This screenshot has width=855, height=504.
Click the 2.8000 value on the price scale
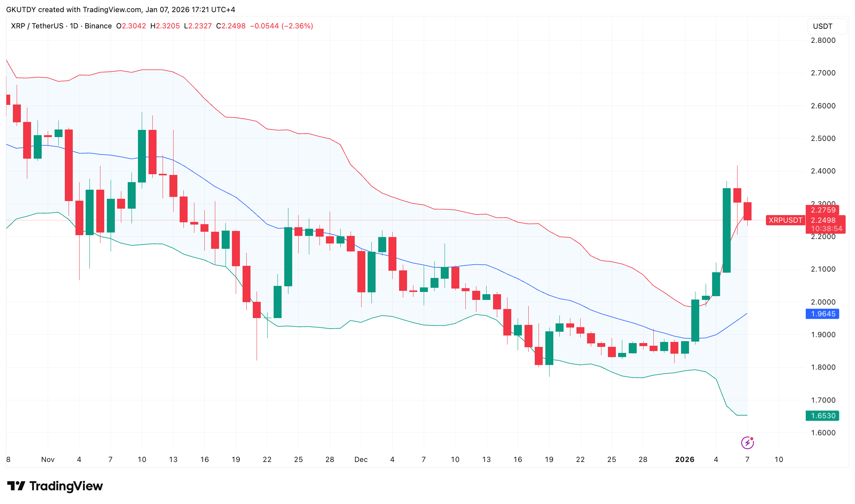(x=823, y=41)
